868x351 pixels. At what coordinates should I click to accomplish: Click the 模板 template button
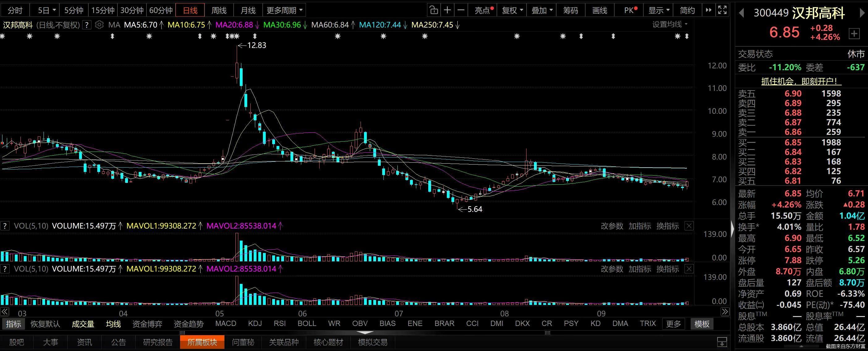point(702,324)
